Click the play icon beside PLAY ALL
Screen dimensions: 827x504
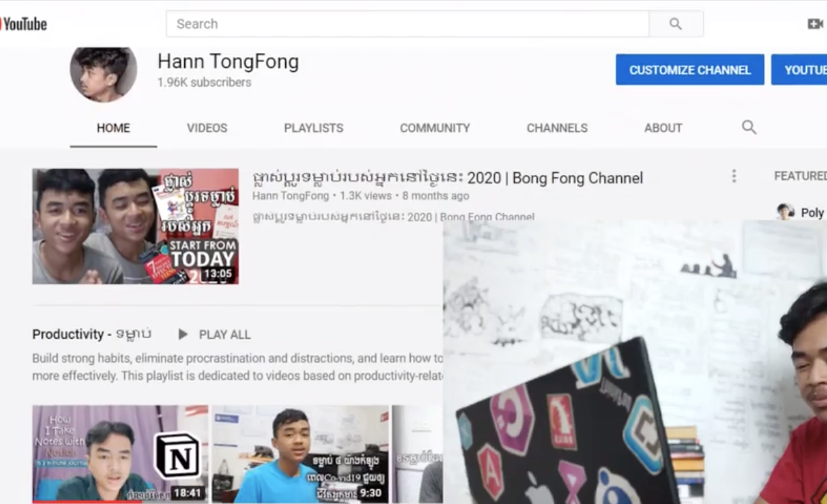183,334
